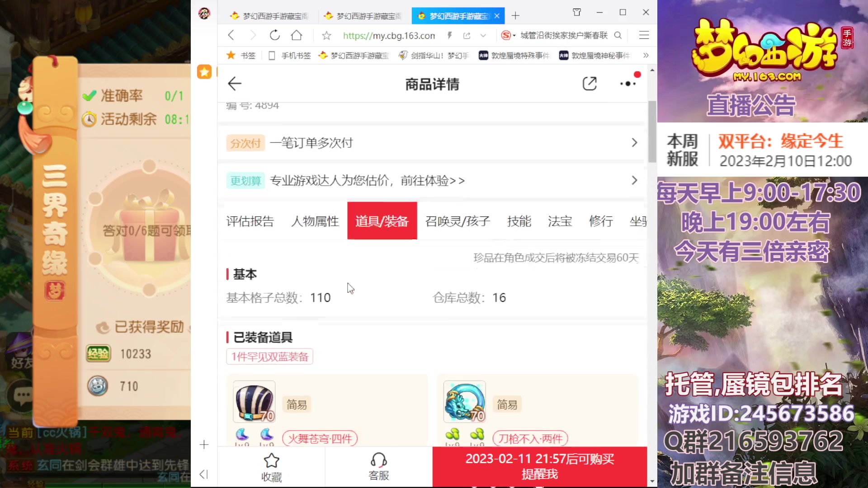Click the 710 silver coin reward icon
Viewport: 868px width, 488px height.
click(x=98, y=386)
